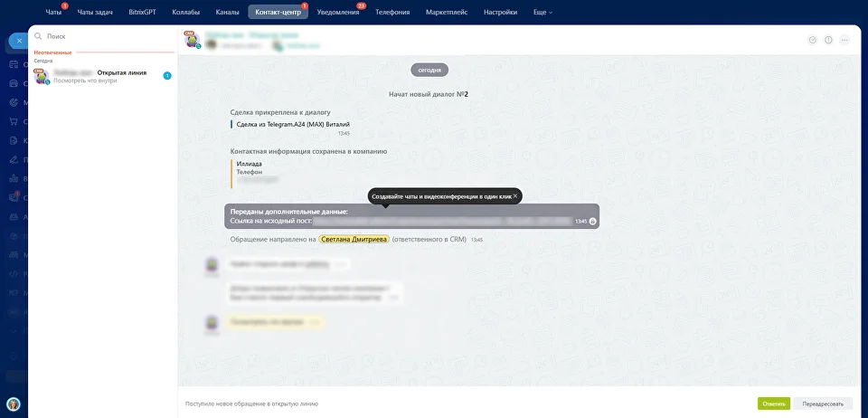Click Поступило новое обращение в открытую линию text
The width and height of the screenshot is (868, 418).
[x=252, y=404]
